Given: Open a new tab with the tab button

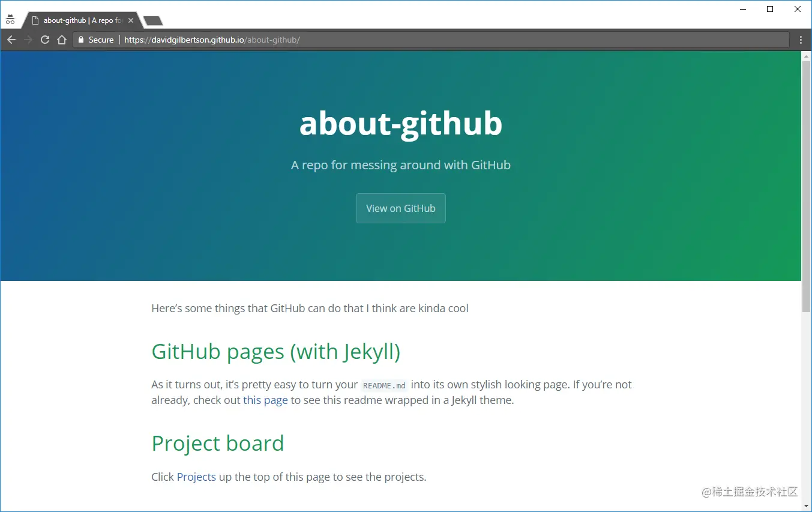Looking at the screenshot, I should point(153,21).
